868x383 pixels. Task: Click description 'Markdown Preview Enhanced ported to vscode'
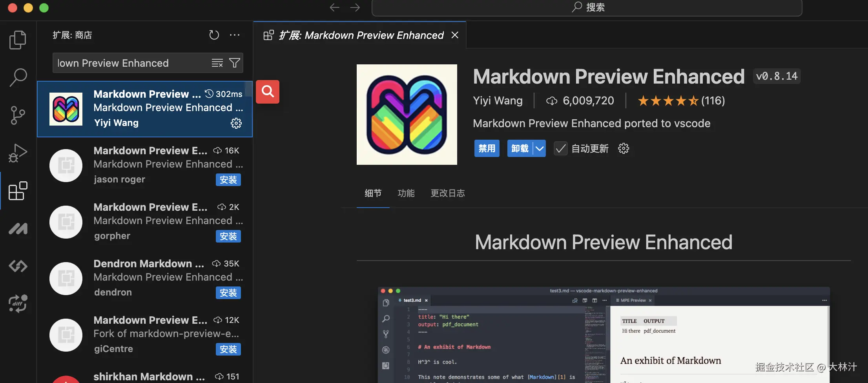pos(592,123)
